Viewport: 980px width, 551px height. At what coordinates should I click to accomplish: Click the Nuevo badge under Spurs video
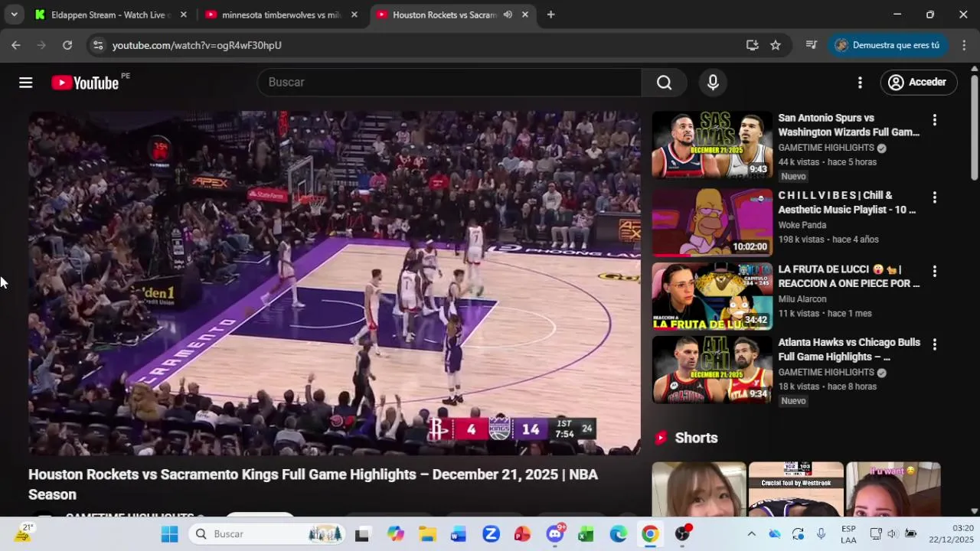pos(793,177)
